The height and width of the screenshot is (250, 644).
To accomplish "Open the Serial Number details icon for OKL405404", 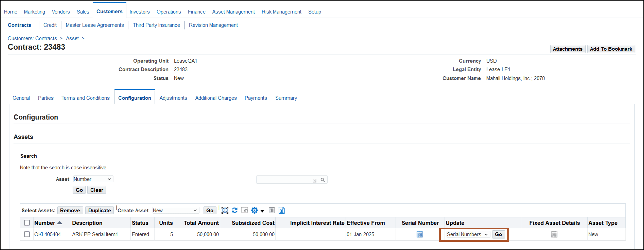I will [419, 234].
